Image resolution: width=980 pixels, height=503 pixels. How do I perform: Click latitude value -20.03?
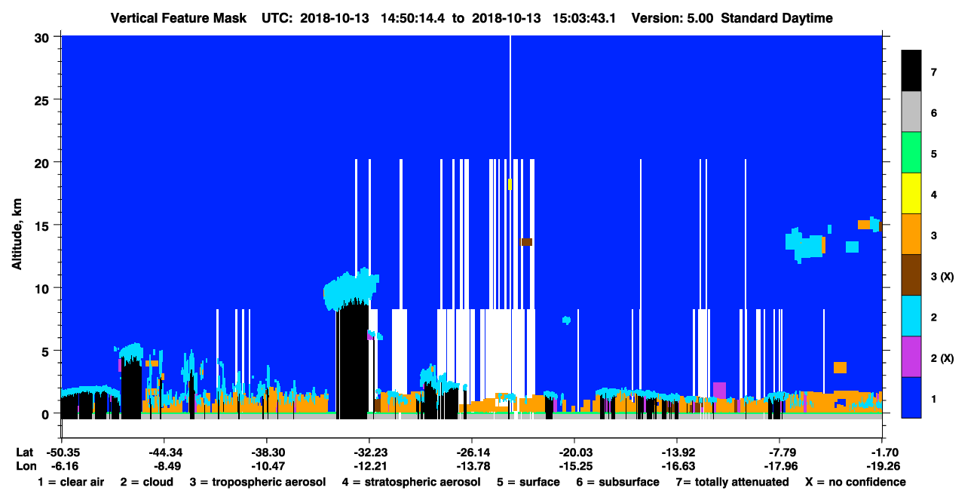pyautogui.click(x=574, y=452)
